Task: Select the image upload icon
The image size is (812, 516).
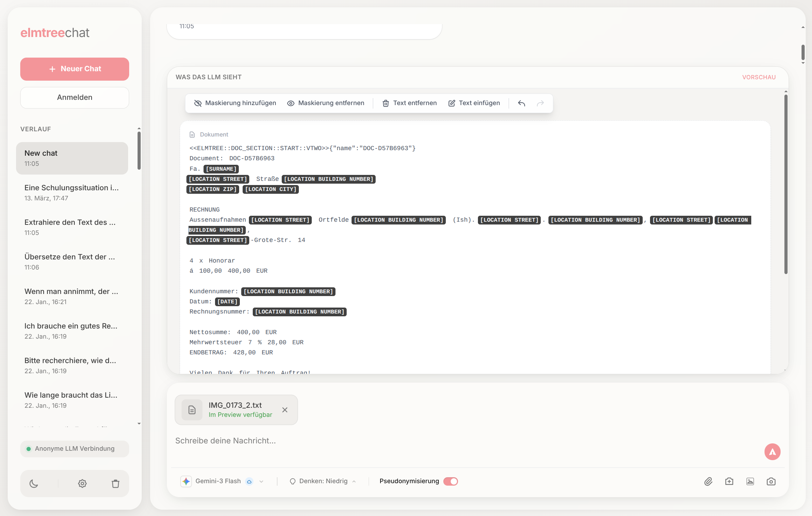Action: pos(750,481)
